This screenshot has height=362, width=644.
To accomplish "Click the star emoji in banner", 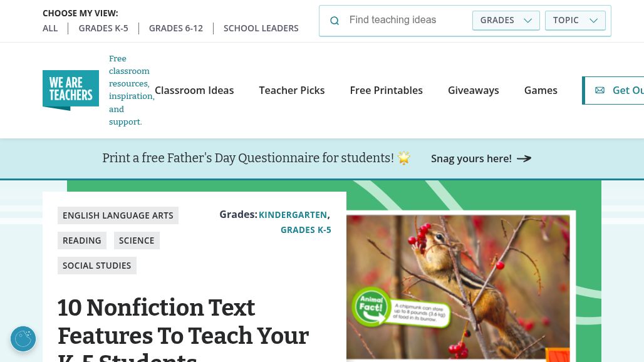I will [x=403, y=158].
